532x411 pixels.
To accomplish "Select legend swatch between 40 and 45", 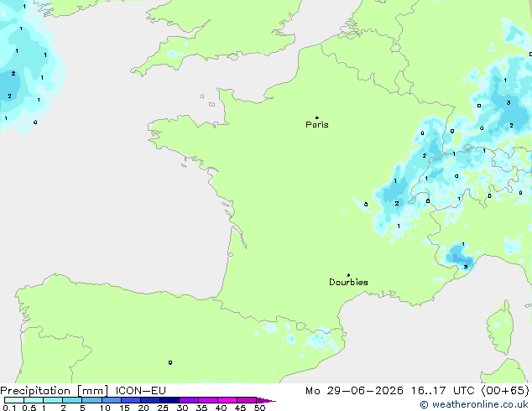I will coord(227,400).
